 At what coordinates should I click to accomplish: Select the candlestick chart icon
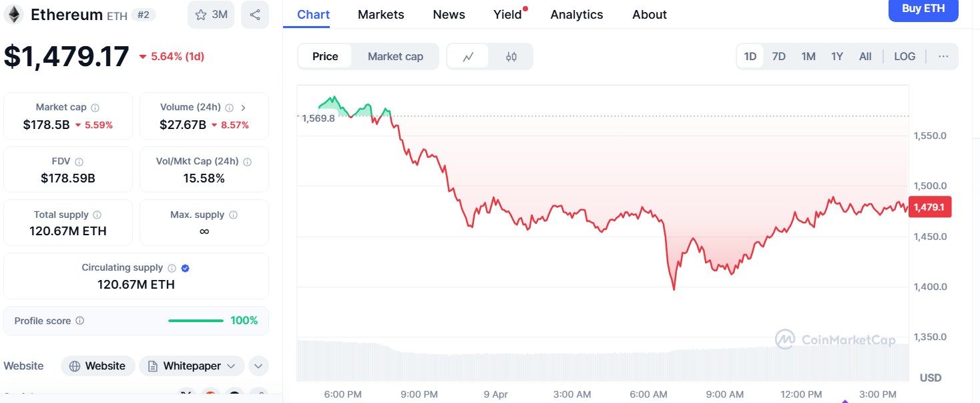[x=511, y=56]
